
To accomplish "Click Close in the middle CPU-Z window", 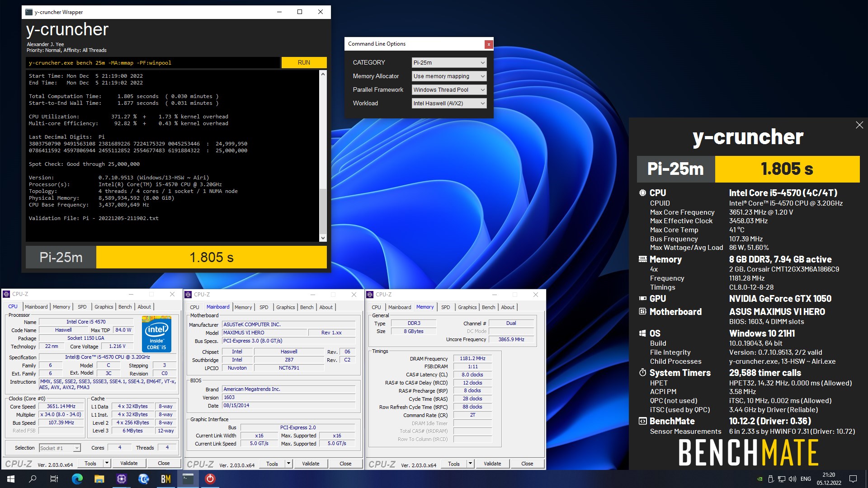I will [x=345, y=464].
